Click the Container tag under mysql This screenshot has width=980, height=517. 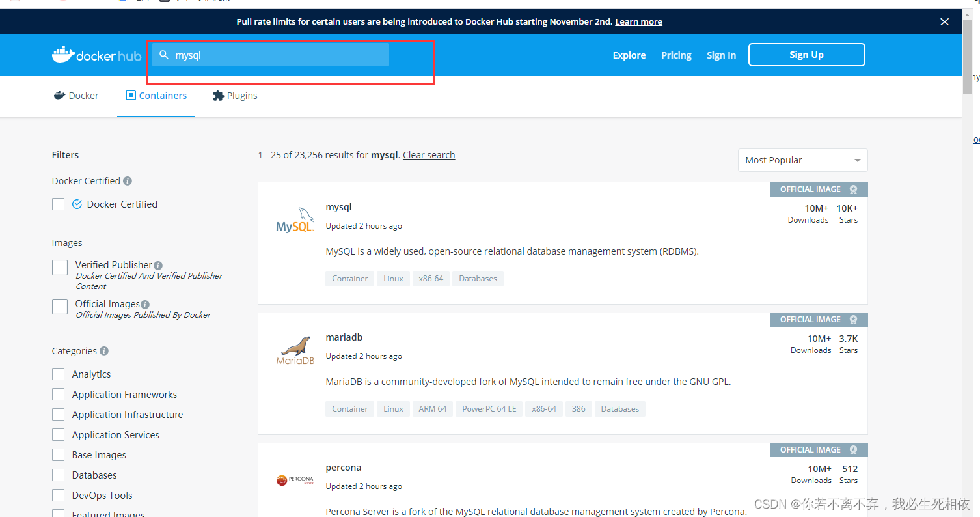[x=349, y=279]
